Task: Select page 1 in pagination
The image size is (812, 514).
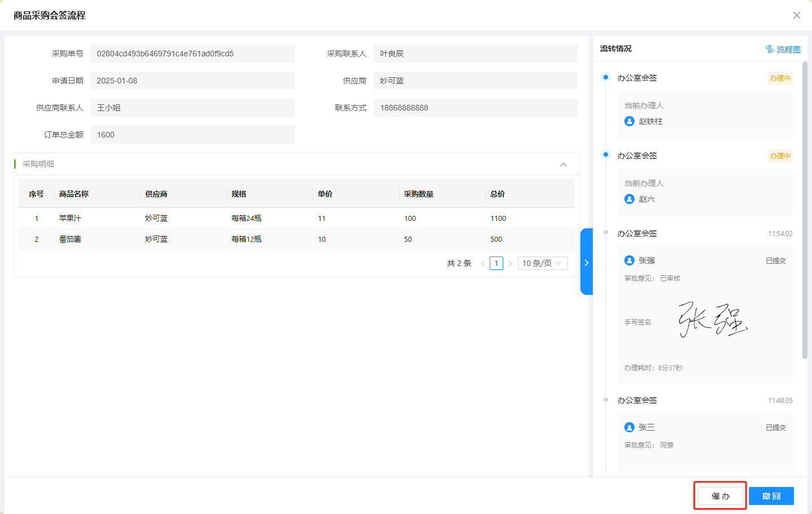Action: pyautogui.click(x=496, y=263)
